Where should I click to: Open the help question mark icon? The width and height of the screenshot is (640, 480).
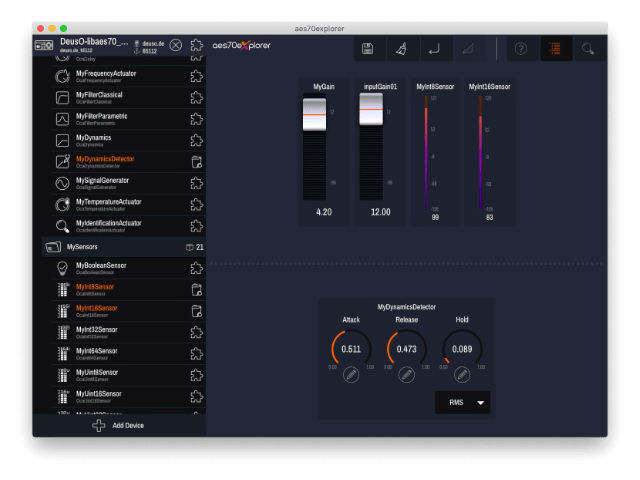point(521,48)
